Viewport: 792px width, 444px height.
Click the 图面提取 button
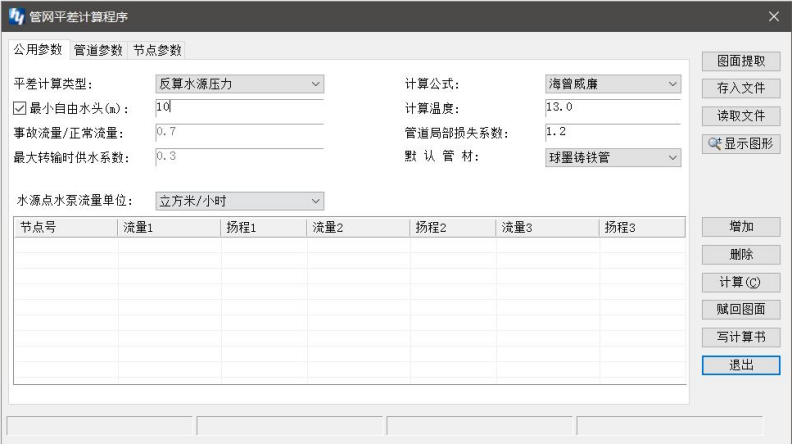[741, 62]
